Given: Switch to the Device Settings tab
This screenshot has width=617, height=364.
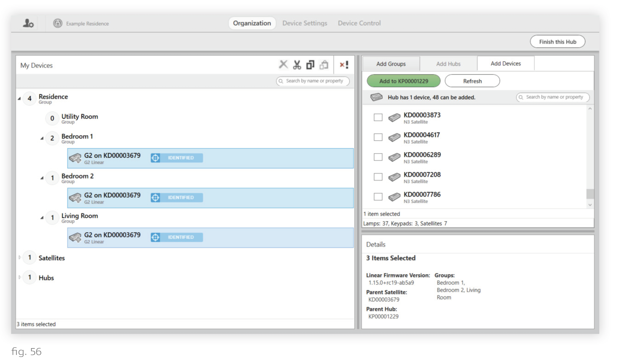Looking at the screenshot, I should pyautogui.click(x=305, y=23).
